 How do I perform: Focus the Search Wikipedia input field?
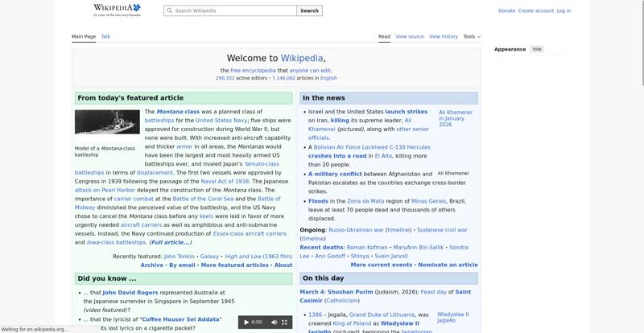[x=233, y=11]
